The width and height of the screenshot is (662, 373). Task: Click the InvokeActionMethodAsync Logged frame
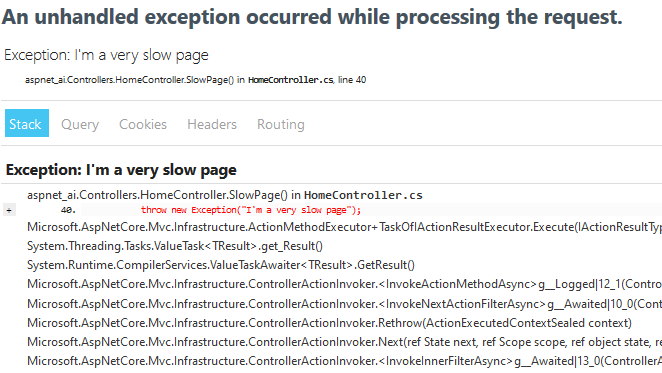click(344, 284)
